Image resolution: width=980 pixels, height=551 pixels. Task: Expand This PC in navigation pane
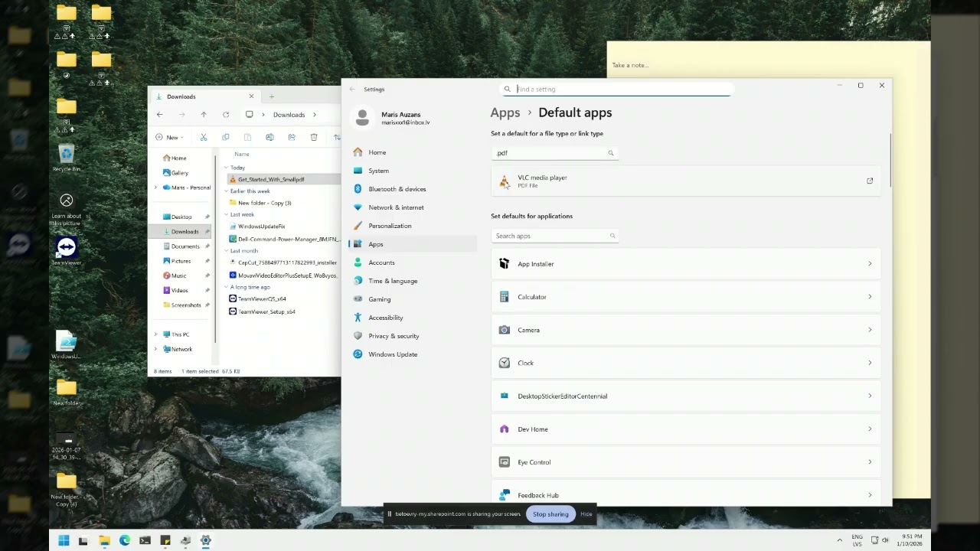[156, 334]
